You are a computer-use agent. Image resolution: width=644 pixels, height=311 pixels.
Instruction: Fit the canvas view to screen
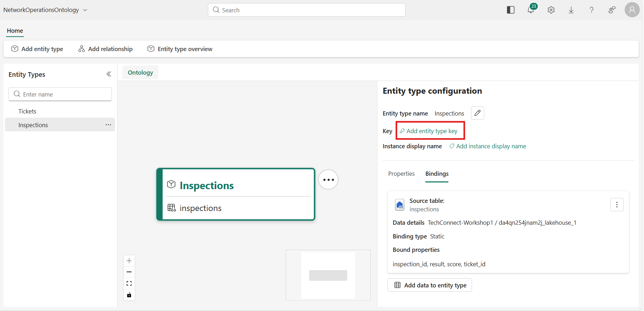pos(129,283)
